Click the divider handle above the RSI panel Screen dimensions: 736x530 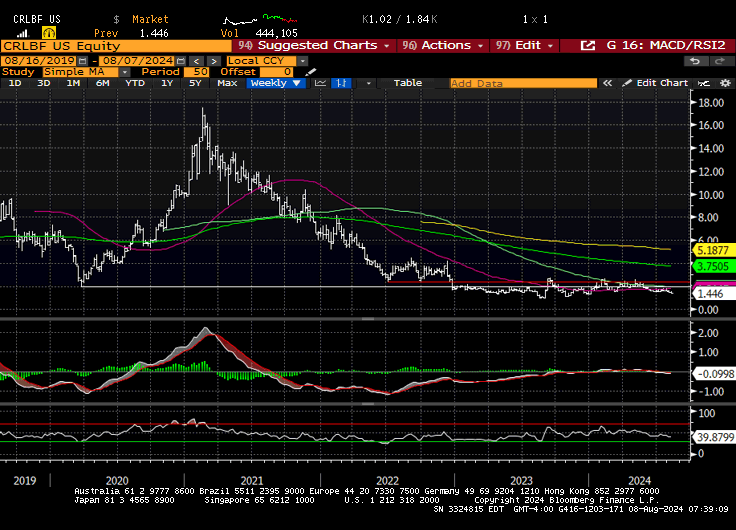click(368, 403)
